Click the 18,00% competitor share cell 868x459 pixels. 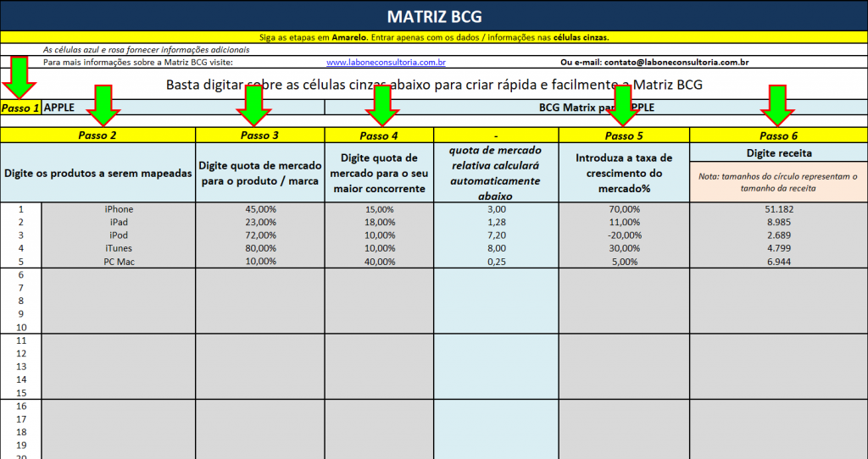pos(379,223)
